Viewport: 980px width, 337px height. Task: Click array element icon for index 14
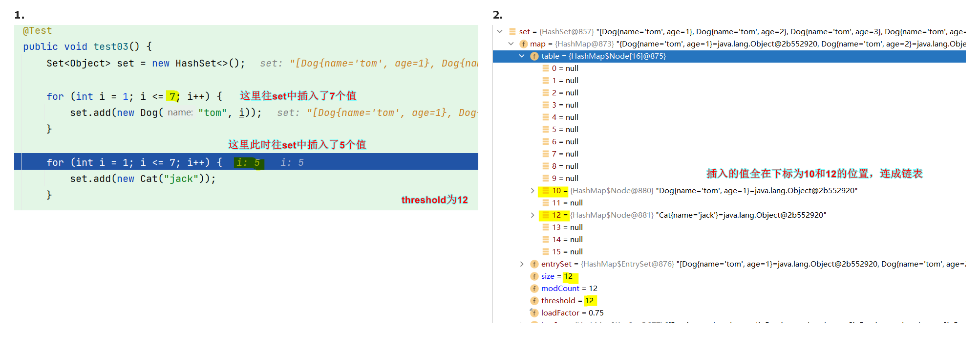point(546,239)
